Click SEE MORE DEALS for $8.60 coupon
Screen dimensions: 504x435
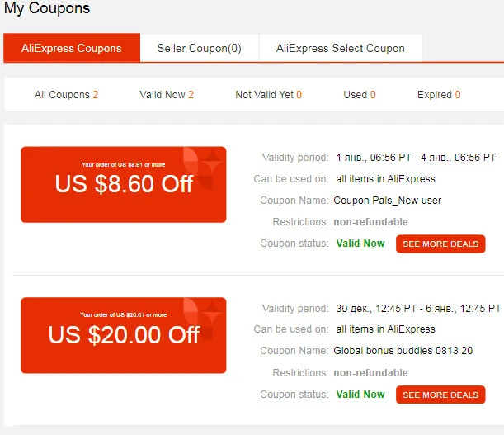pos(440,244)
